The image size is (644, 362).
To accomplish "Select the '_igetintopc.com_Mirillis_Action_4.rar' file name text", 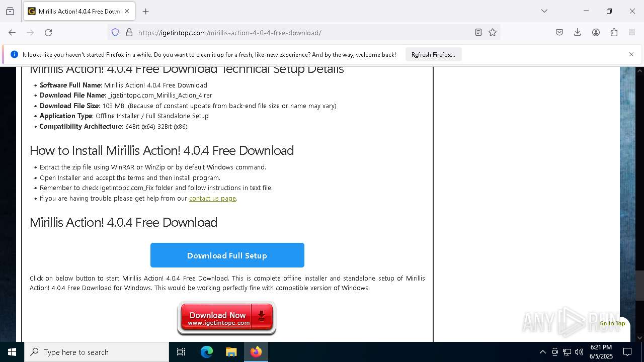I will click(x=160, y=95).
